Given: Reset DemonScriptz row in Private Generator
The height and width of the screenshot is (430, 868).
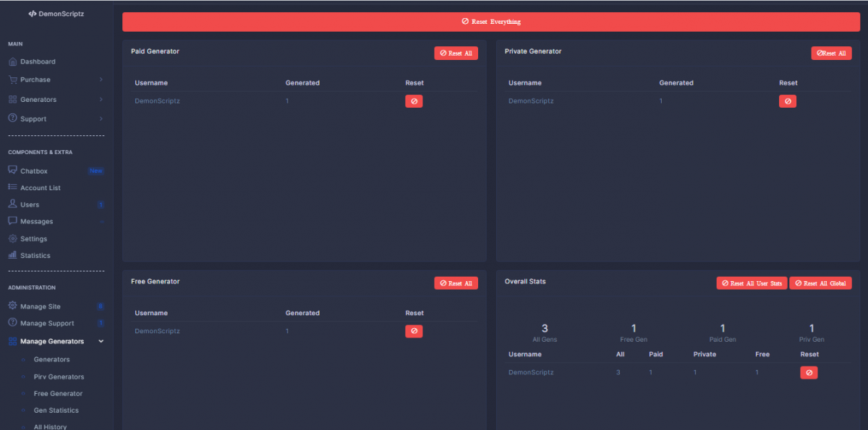Looking at the screenshot, I should click(787, 101).
